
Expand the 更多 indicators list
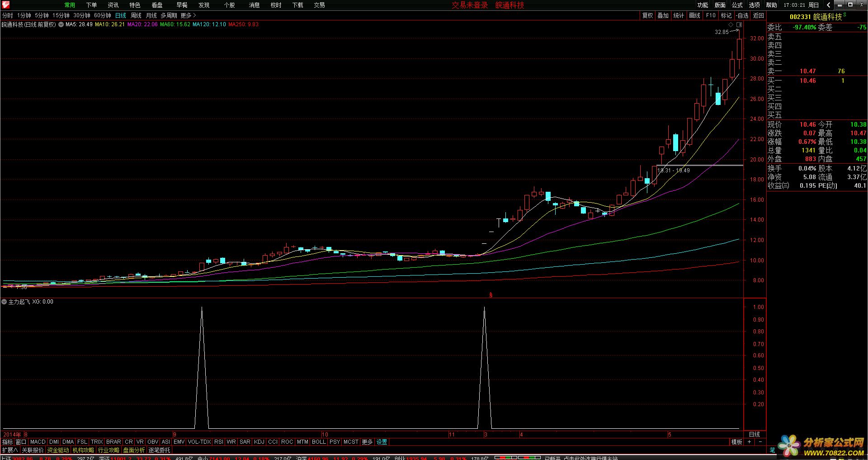(x=368, y=442)
